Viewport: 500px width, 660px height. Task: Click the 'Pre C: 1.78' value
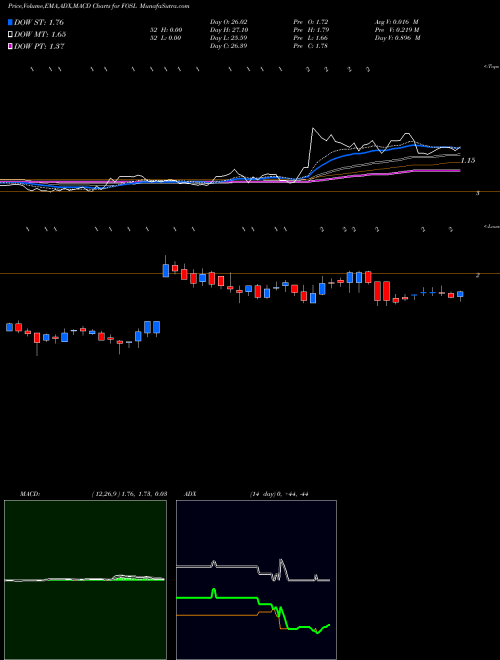coord(313,46)
